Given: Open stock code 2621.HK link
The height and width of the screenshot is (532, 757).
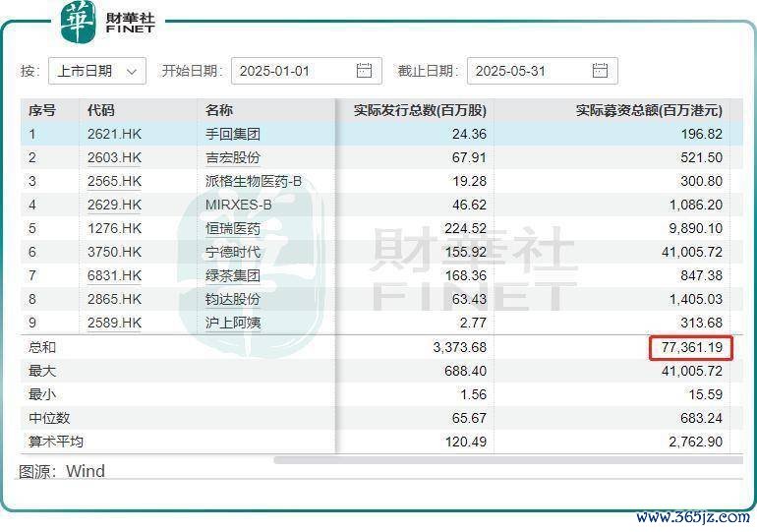Looking at the screenshot, I should click(x=114, y=134).
